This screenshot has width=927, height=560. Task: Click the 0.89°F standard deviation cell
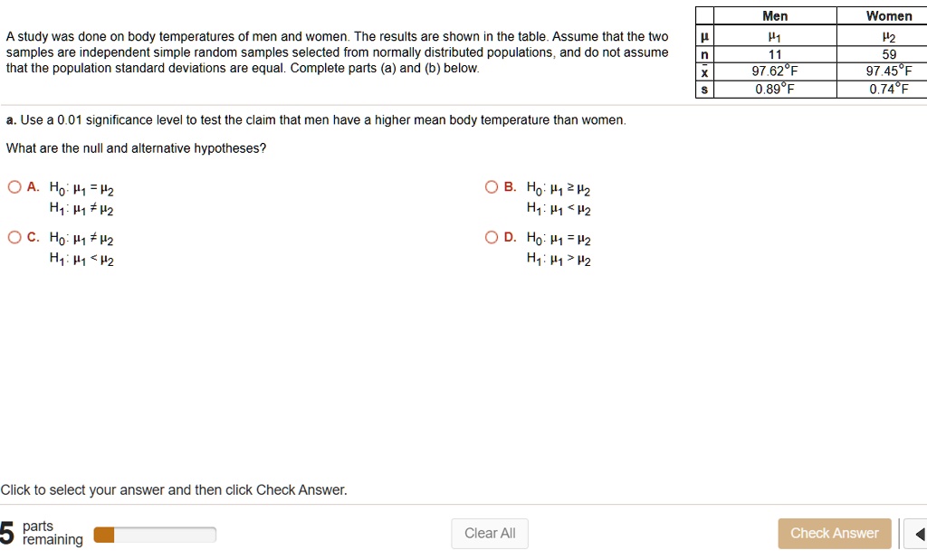775,89
